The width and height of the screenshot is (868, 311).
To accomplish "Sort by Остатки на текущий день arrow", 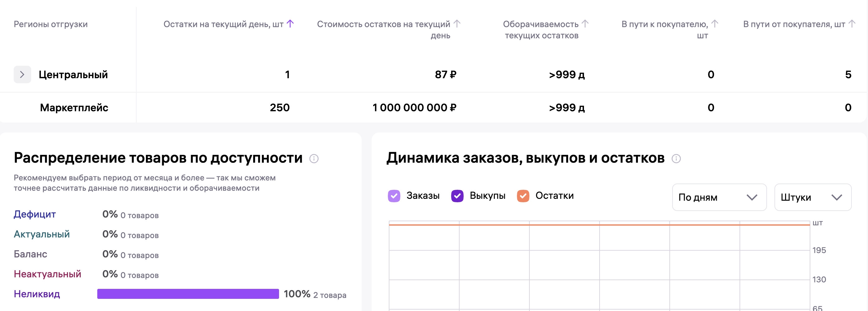I will [290, 24].
